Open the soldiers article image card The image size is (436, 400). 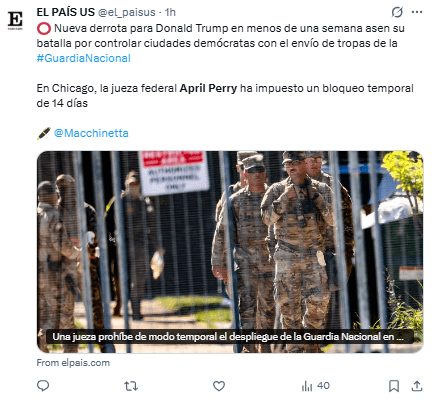[230, 252]
